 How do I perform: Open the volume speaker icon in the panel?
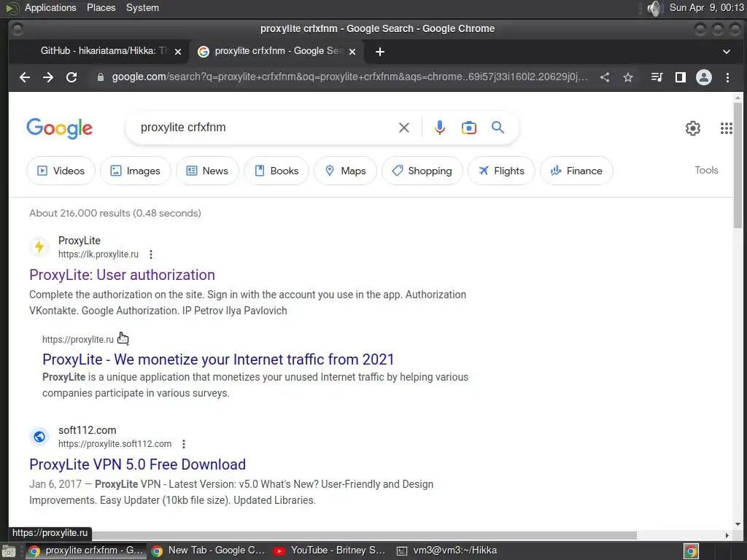655,8
